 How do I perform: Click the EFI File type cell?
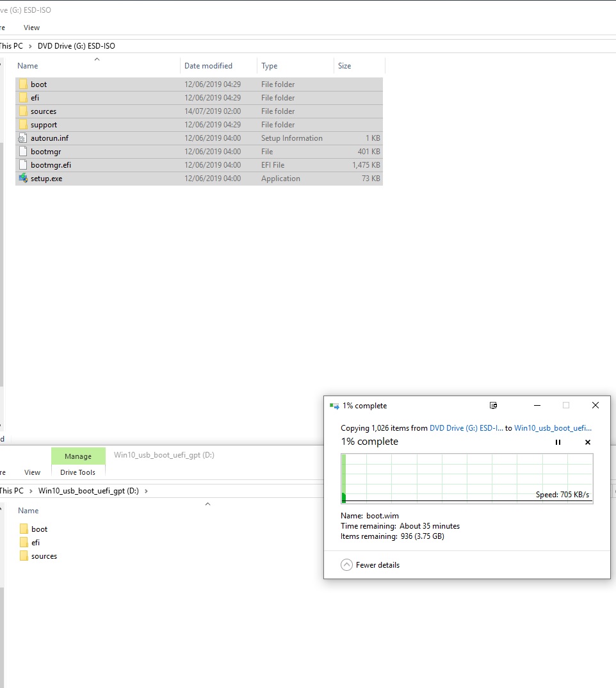click(273, 165)
